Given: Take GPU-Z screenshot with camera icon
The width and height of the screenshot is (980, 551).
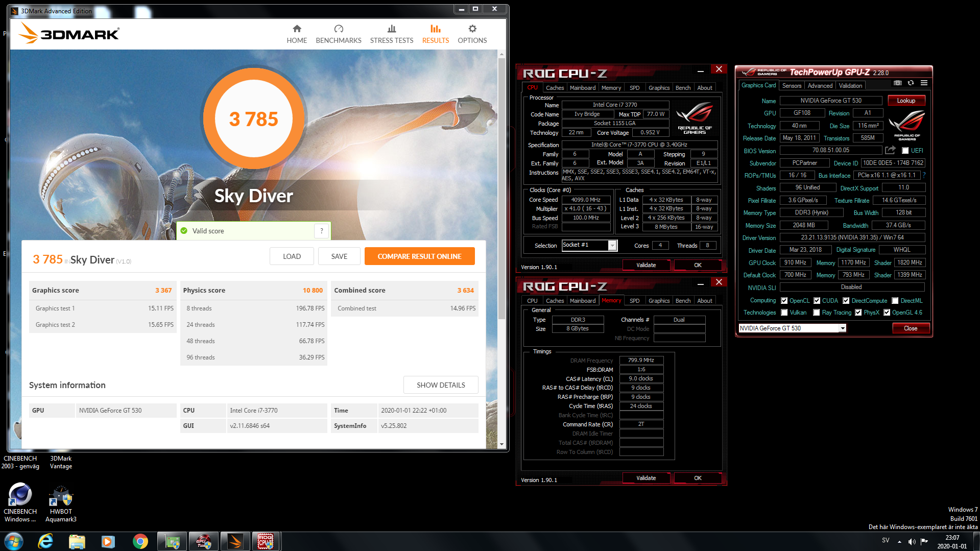Looking at the screenshot, I should click(x=898, y=83).
